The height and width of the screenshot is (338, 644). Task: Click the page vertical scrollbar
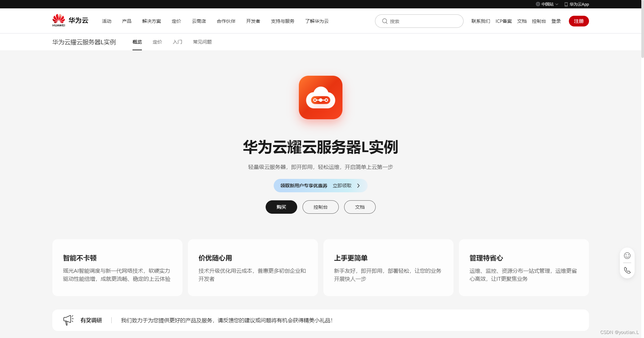[642, 29]
